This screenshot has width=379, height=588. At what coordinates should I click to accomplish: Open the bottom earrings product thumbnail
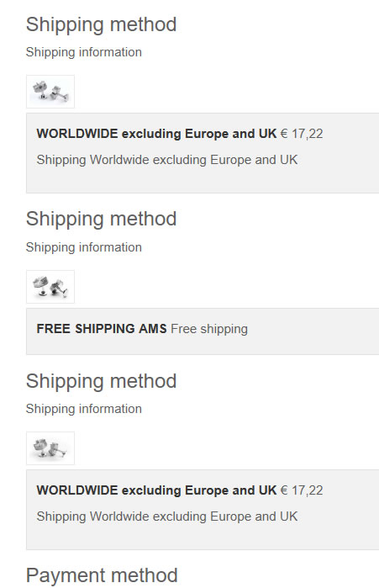(x=50, y=448)
